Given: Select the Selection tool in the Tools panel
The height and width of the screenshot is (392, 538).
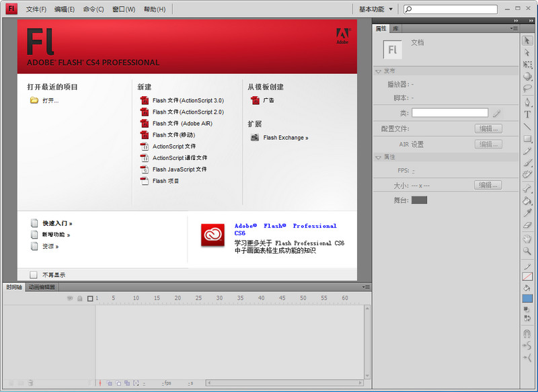Looking at the screenshot, I should [527, 40].
